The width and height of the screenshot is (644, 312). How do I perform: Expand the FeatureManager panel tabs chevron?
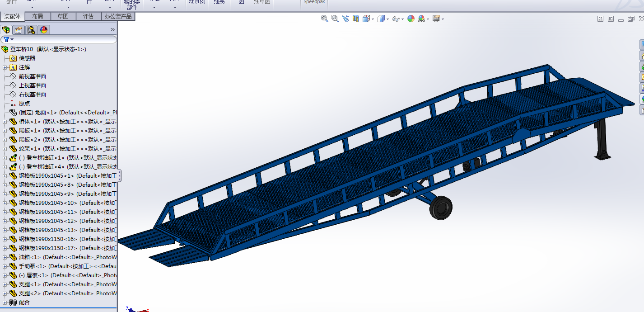tap(112, 30)
